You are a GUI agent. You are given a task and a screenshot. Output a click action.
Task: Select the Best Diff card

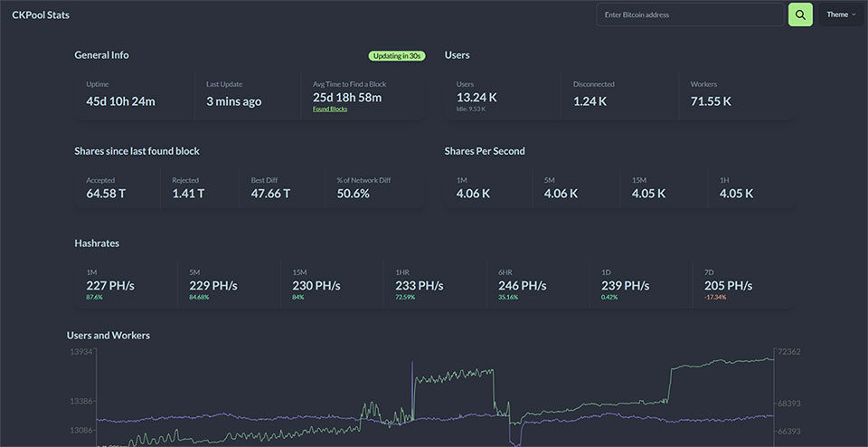281,188
